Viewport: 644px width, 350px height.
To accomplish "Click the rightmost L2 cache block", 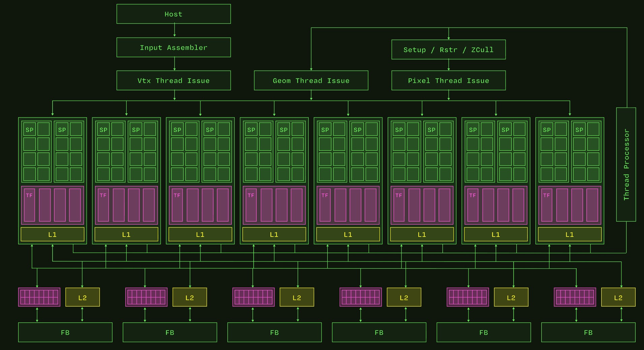I will click(618, 297).
